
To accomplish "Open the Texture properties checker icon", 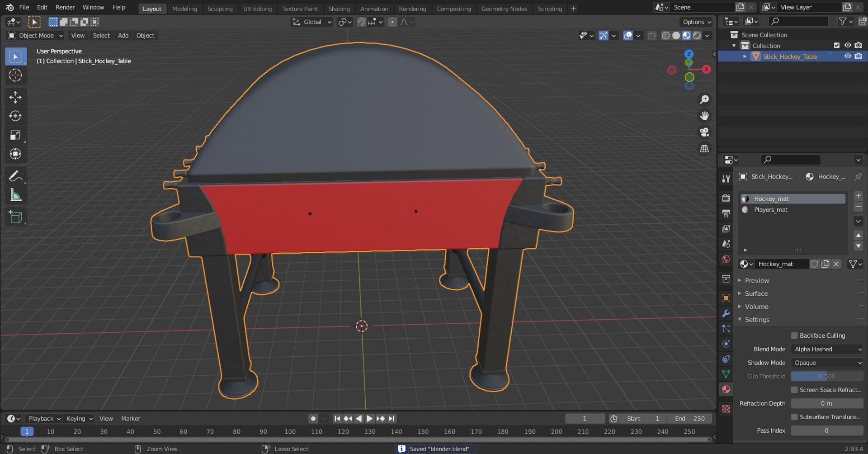I will (726, 409).
